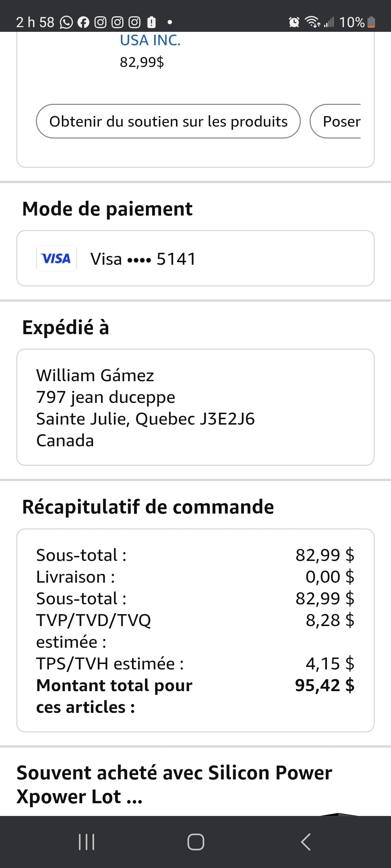The height and width of the screenshot is (868, 391).
Task: Tap the 95,42 $ order total amount
Action: pos(324,685)
